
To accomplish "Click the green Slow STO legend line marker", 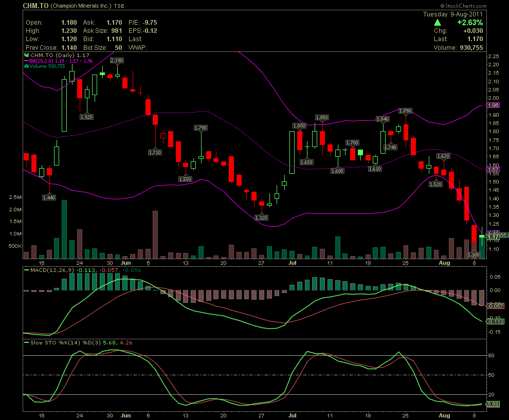I will coord(26,342).
